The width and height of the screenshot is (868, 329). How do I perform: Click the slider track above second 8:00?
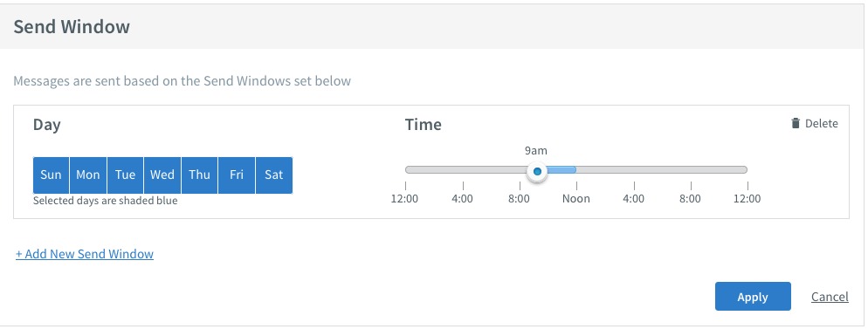click(691, 170)
